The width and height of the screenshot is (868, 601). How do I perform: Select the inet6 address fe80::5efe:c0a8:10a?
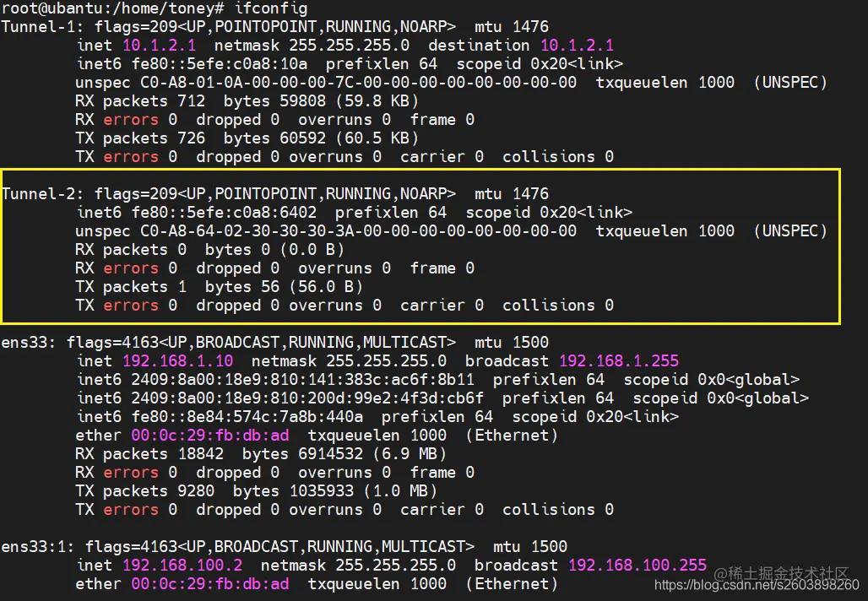click(x=220, y=64)
